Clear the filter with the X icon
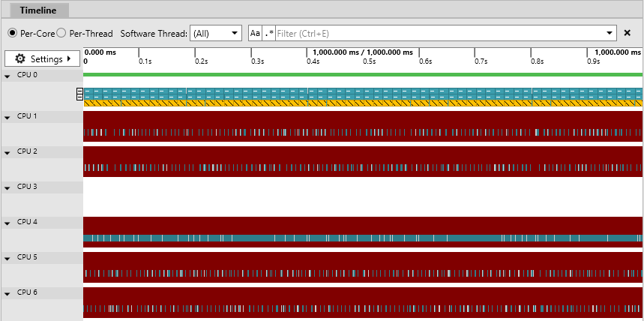644x321 pixels. (x=628, y=33)
